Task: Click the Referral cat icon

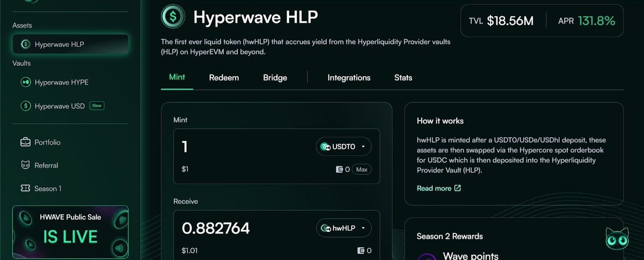Action: pyautogui.click(x=25, y=165)
